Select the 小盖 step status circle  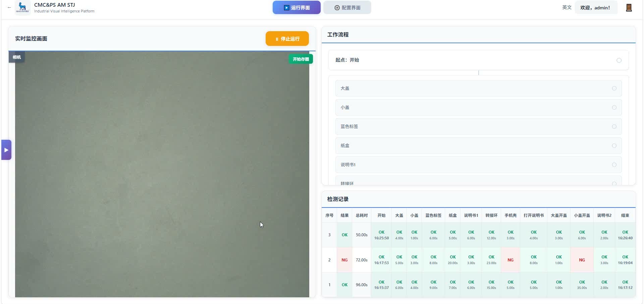614,108
